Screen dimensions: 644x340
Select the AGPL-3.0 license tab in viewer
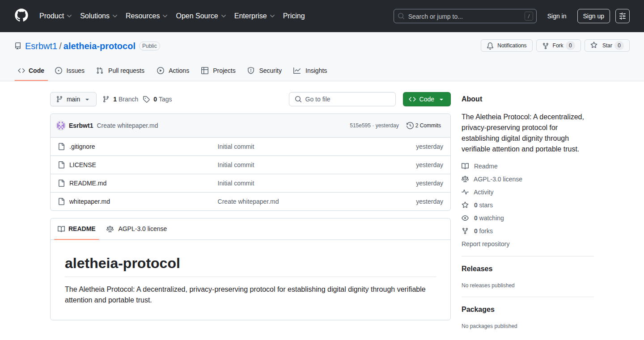tap(137, 229)
